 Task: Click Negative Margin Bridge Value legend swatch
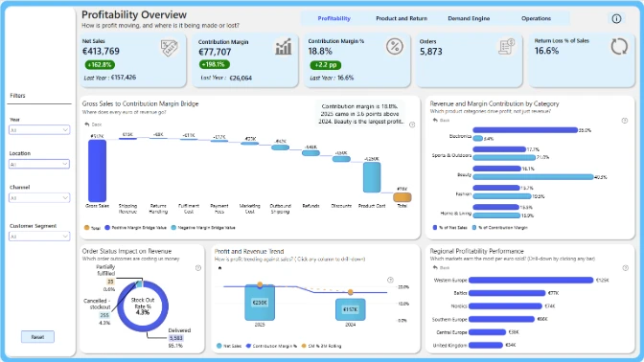click(173, 227)
